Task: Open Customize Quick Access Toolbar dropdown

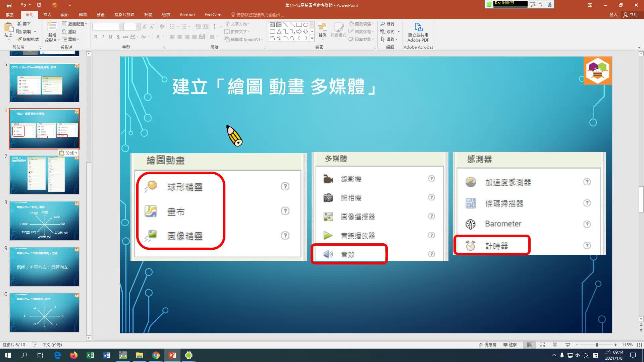Action: 70,5
